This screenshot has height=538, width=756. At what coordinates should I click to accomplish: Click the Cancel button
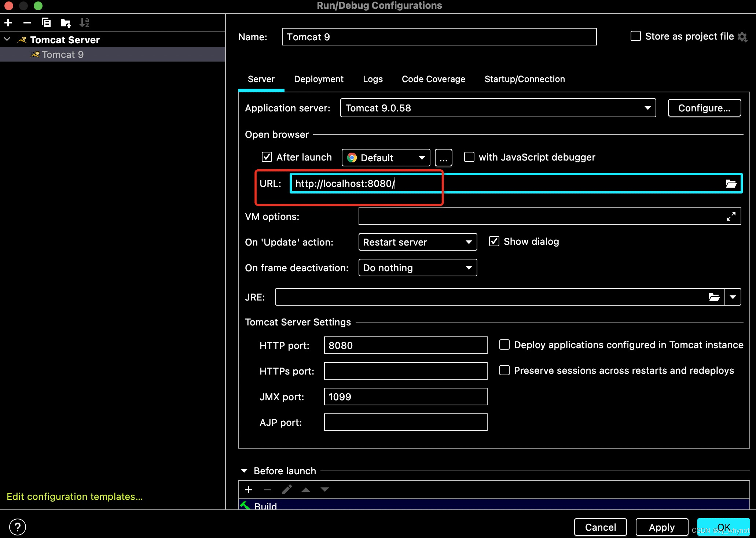[x=600, y=527]
